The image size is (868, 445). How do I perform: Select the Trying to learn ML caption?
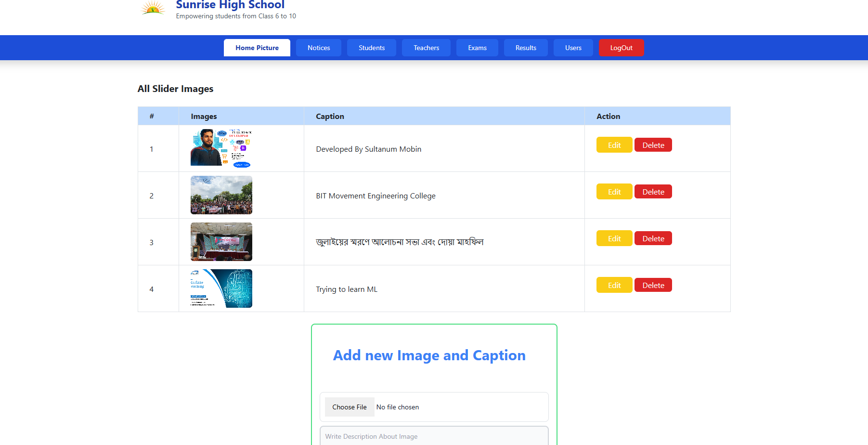click(x=347, y=289)
